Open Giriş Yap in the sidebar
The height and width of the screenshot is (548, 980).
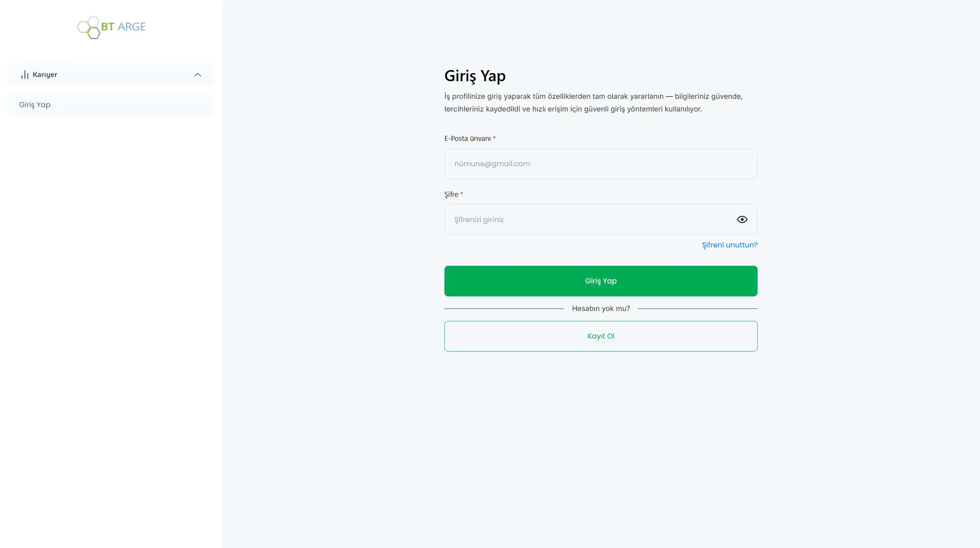tap(35, 105)
